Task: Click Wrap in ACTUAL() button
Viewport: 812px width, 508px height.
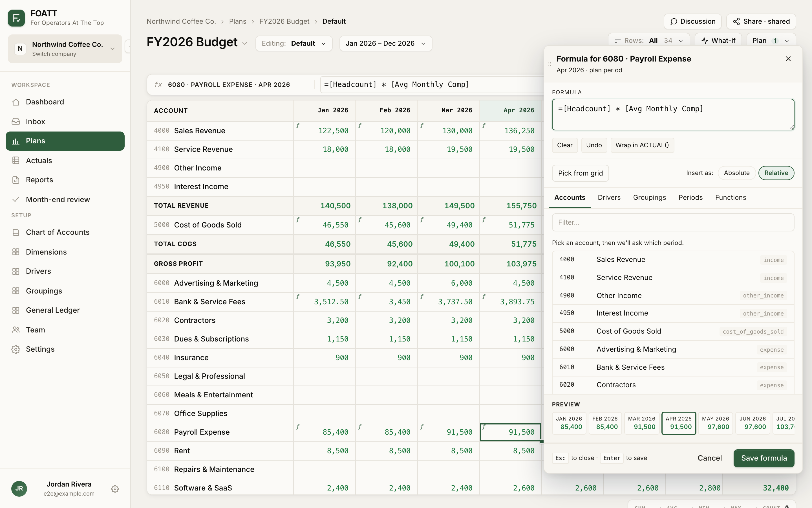Action: click(642, 145)
